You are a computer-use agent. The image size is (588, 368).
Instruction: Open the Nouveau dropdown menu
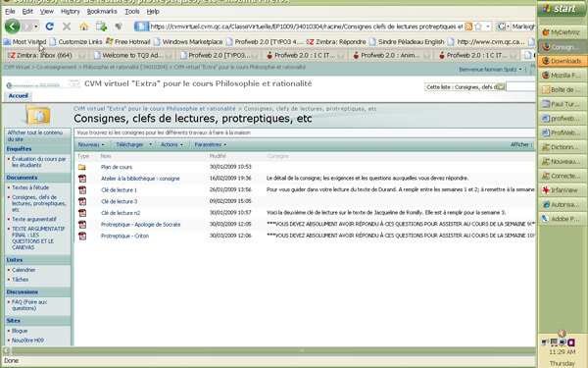point(91,144)
